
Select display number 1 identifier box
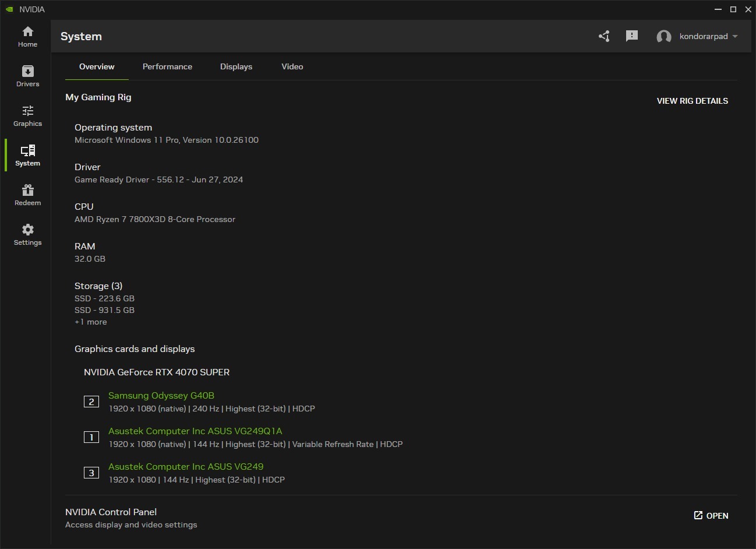(x=91, y=437)
